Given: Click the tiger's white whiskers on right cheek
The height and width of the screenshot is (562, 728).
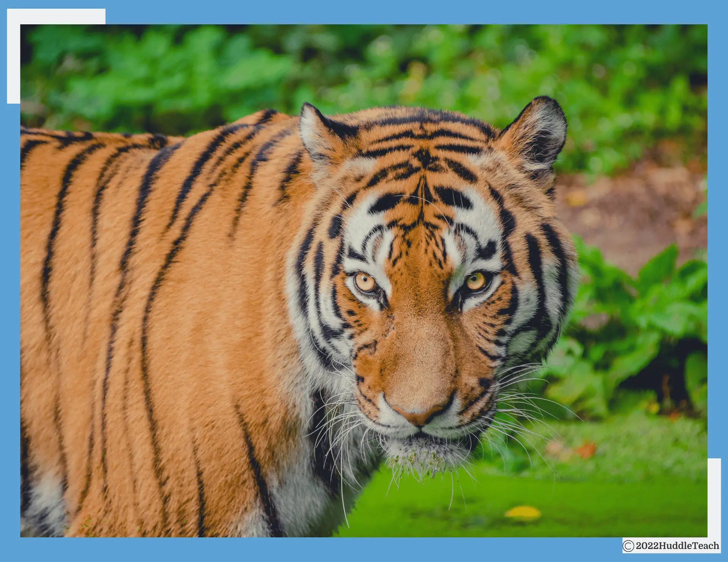Looking at the screenshot, I should point(531,402).
